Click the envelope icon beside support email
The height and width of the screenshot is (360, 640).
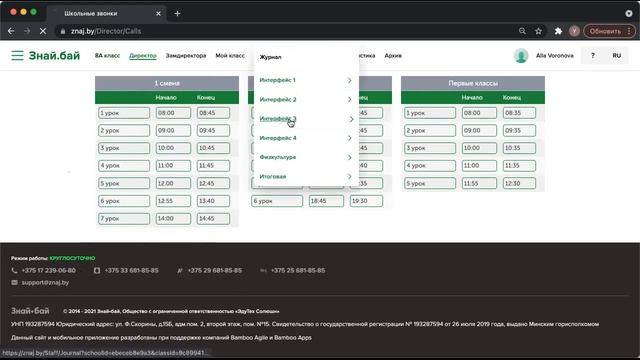14,282
